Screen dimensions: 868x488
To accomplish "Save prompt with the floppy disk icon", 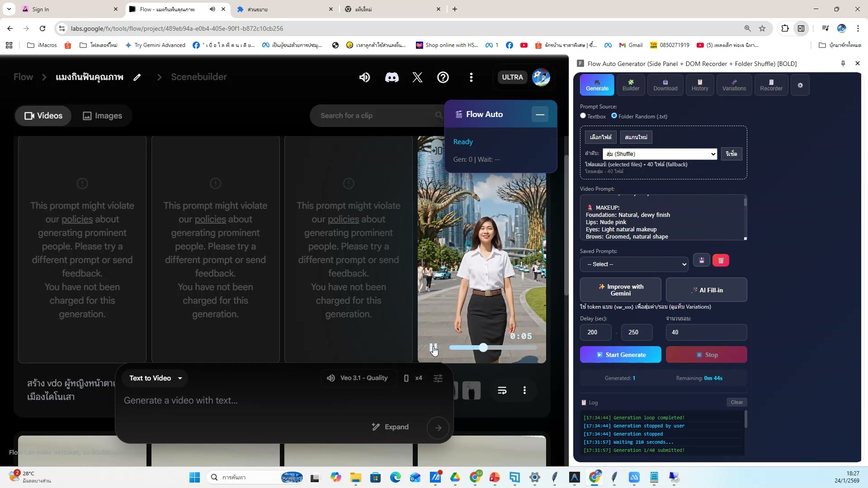I will click(701, 260).
